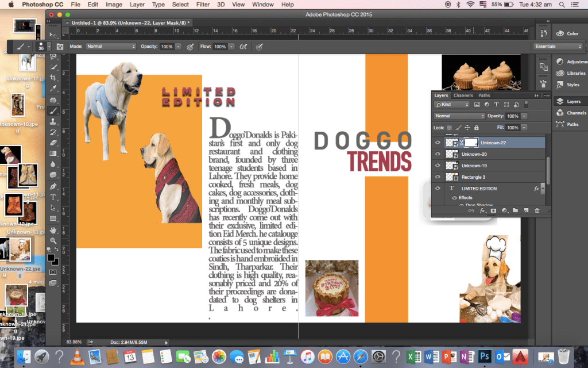The image size is (588, 368).
Task: Pick the Zoom tool
Action: (x=53, y=240)
